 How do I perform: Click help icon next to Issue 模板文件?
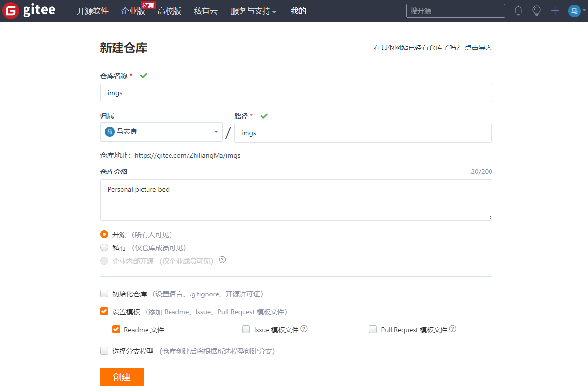click(304, 329)
